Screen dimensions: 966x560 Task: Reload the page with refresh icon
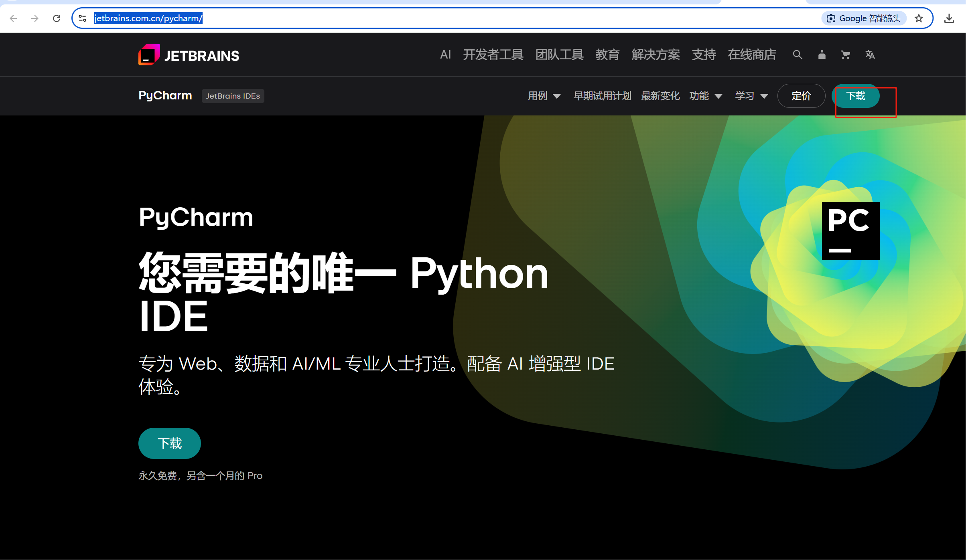[x=57, y=18]
